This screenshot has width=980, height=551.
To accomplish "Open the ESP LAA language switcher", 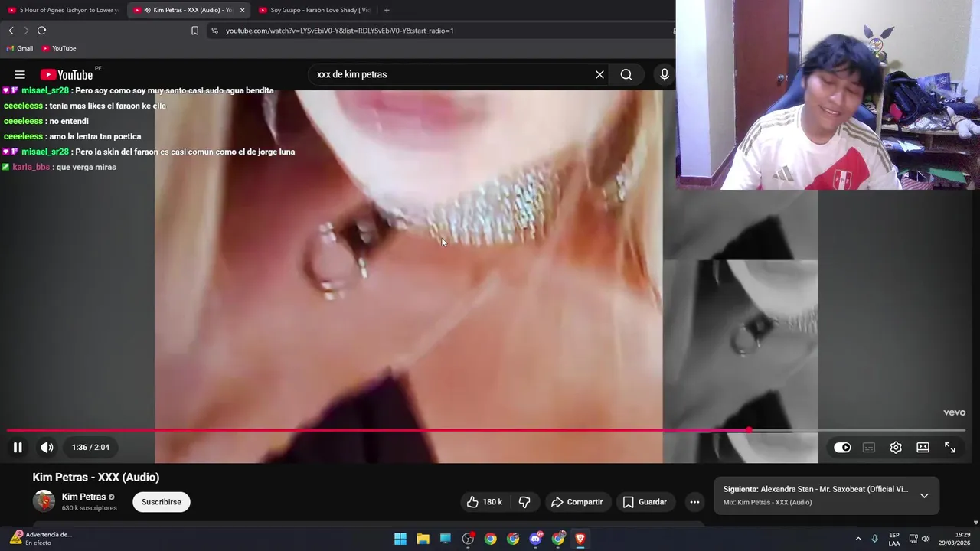I will coord(894,539).
